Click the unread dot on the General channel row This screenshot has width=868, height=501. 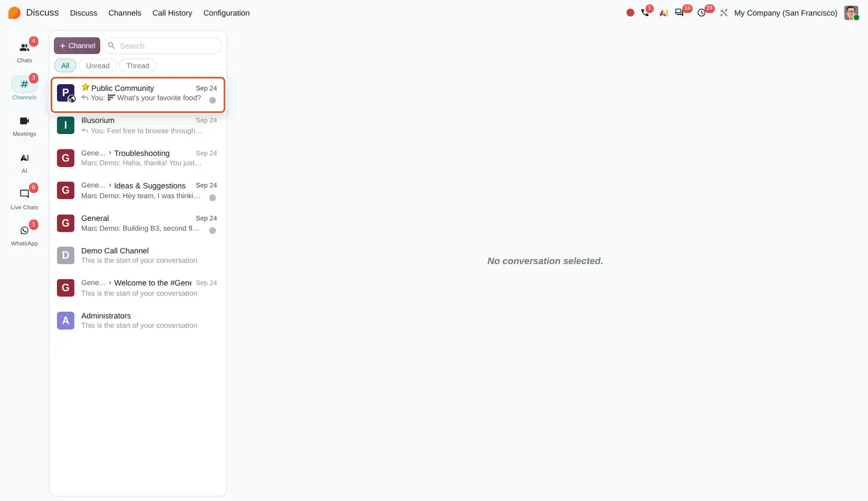(213, 231)
